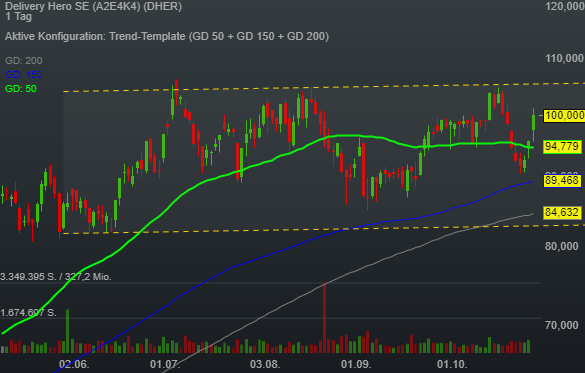Click the GD: 150 legend label
585x373 pixels.
click(24, 75)
